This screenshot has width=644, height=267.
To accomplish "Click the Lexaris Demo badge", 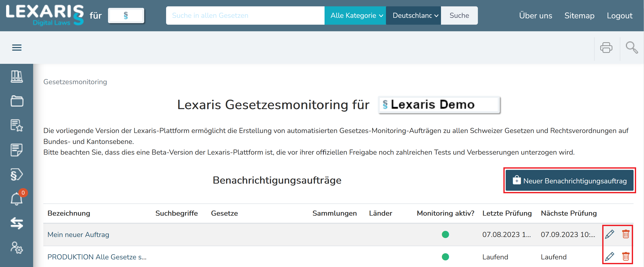I will (439, 105).
